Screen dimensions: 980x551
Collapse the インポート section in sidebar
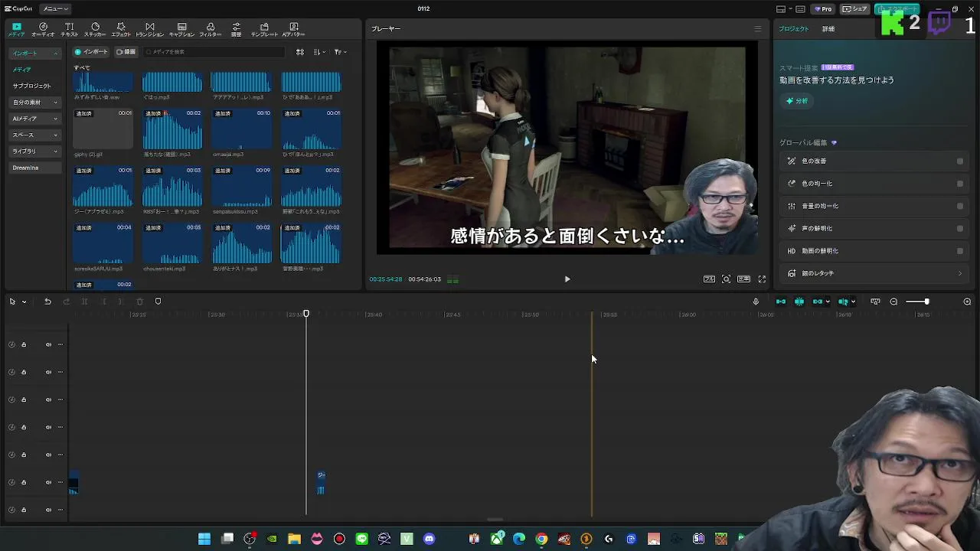click(55, 54)
